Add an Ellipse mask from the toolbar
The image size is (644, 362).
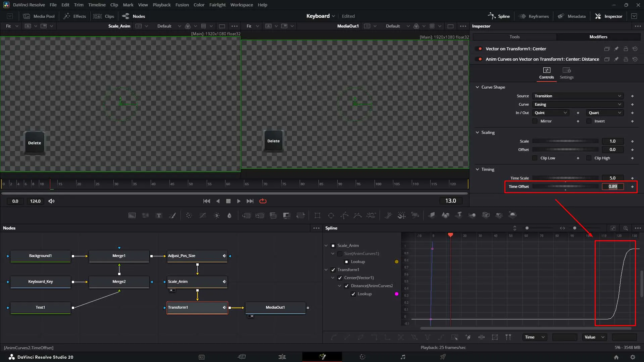pos(331,215)
